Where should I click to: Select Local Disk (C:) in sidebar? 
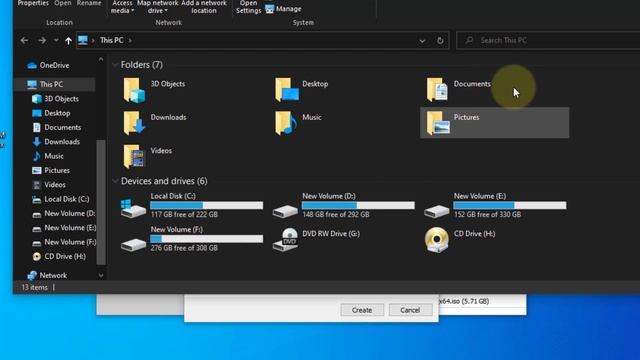61,199
